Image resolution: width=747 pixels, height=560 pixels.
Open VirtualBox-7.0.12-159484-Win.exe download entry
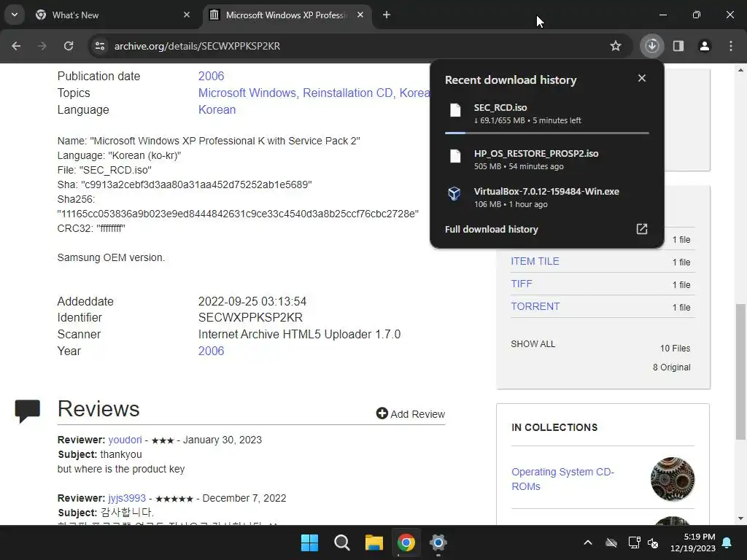[546, 197]
